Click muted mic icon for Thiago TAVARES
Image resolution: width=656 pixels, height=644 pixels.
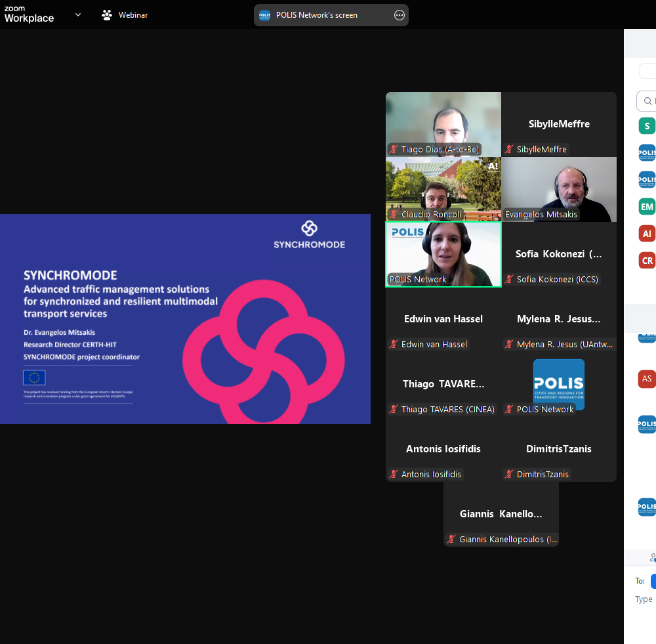pos(393,409)
